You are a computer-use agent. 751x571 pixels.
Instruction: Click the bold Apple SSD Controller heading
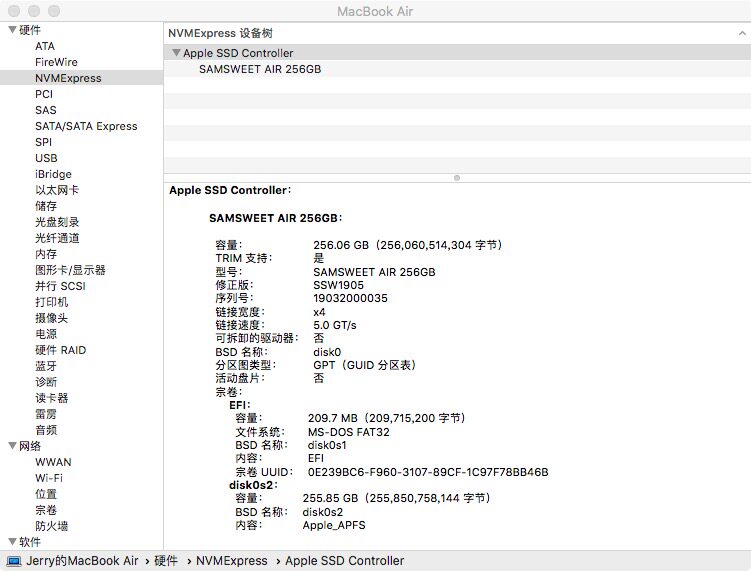click(x=230, y=190)
